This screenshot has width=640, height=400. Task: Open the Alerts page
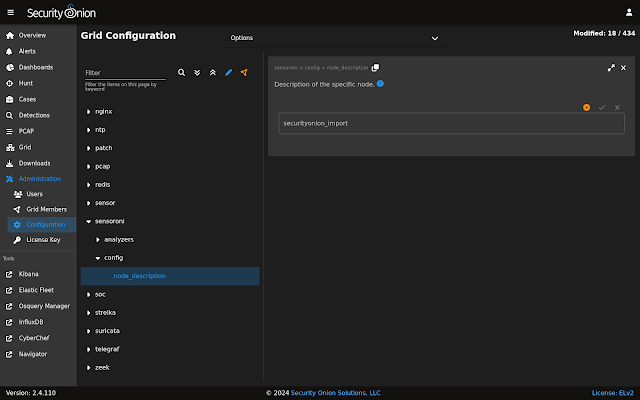click(38, 51)
